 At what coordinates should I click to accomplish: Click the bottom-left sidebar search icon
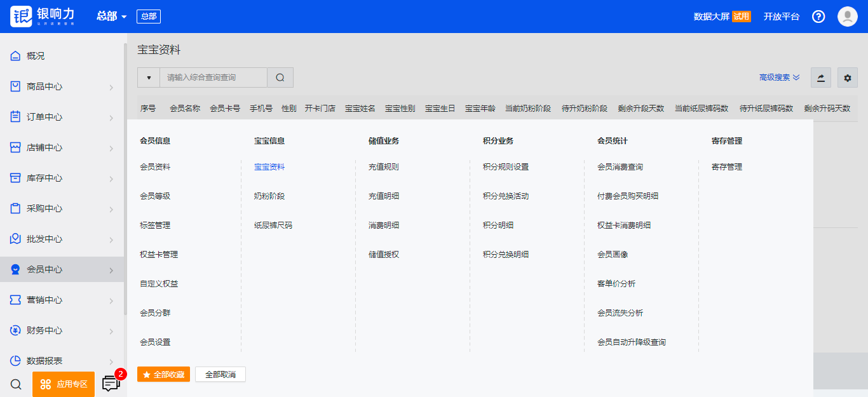click(17, 384)
